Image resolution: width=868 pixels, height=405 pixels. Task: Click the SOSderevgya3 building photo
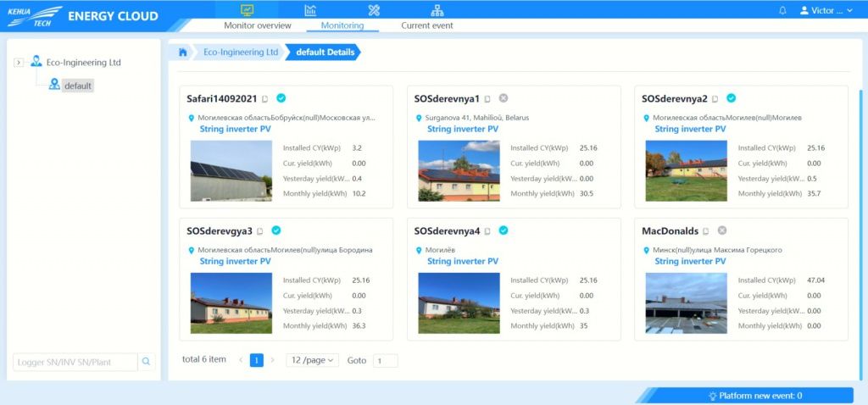231,302
